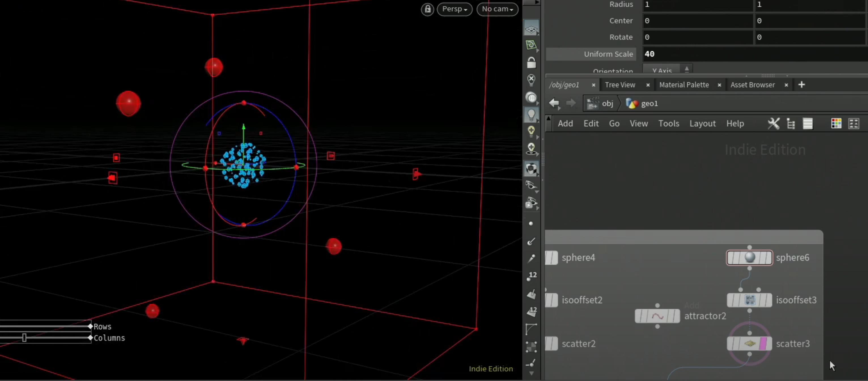Open the Tools menu

pyautogui.click(x=668, y=123)
